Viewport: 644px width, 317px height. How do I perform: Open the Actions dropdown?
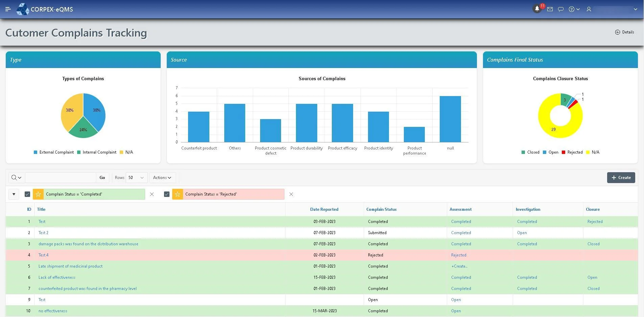click(162, 177)
